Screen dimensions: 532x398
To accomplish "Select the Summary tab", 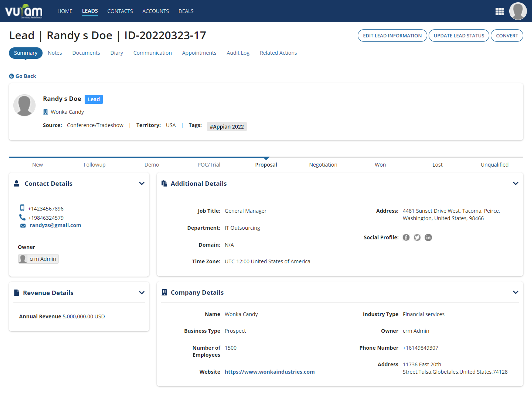I will click(26, 53).
